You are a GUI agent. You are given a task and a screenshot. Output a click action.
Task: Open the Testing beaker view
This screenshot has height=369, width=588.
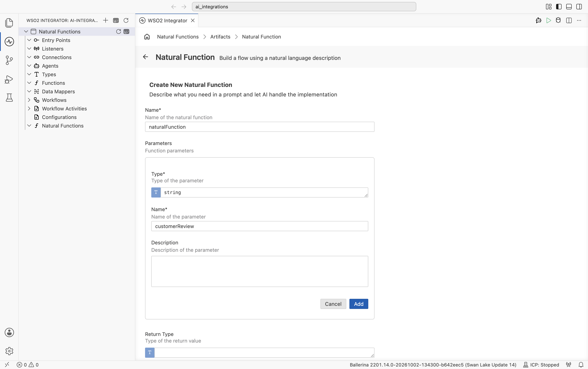pos(9,98)
